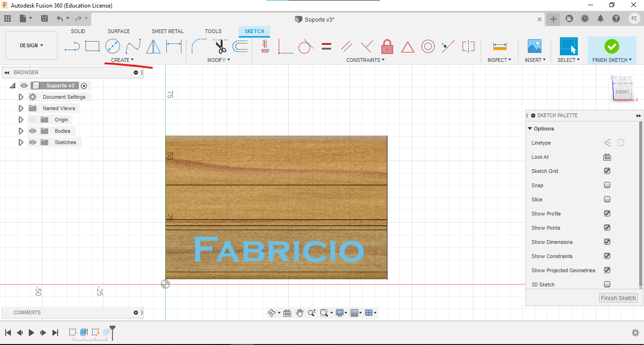Screen dimensions: 644x345
Task: Toggle the Show Points checkbox
Action: 607,228
